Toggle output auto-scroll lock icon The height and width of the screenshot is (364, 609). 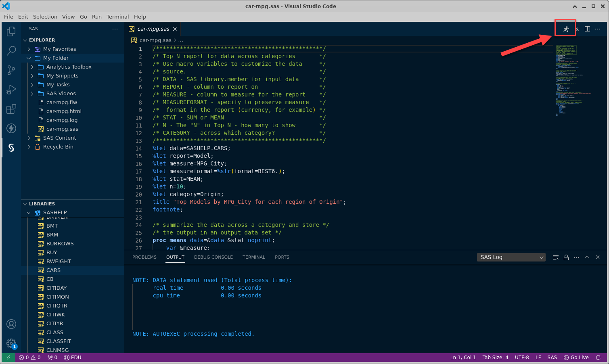tap(566, 257)
